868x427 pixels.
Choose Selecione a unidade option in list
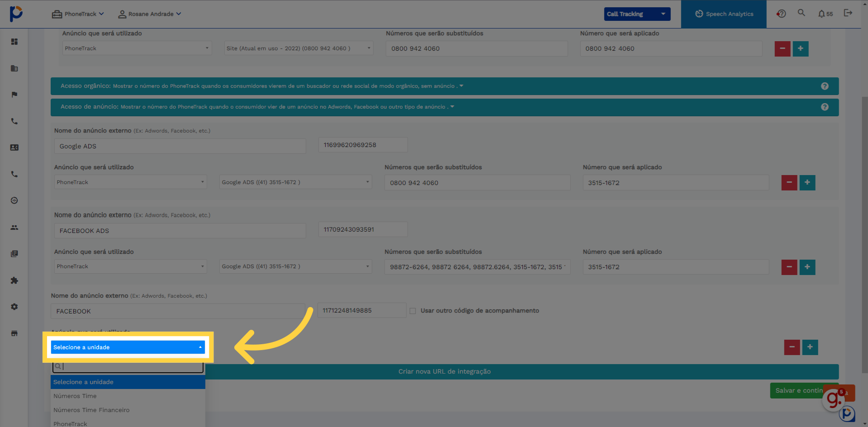point(128,382)
